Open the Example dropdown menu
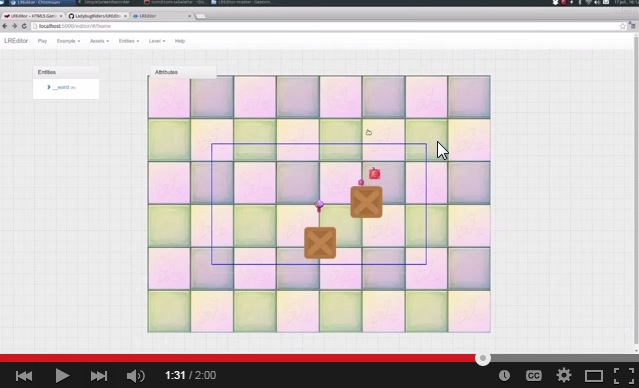 click(x=68, y=41)
